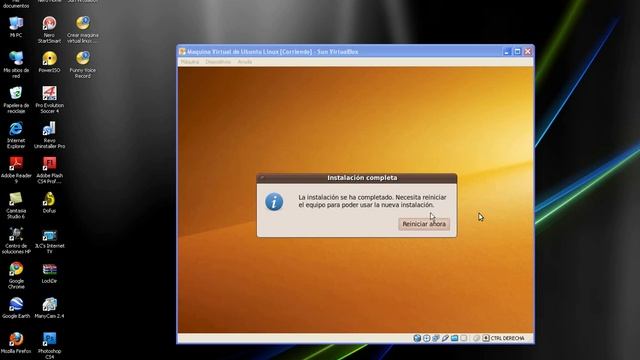Image resolution: width=640 pixels, height=360 pixels.
Task: Click the mouse integration status icon
Action: point(476,338)
